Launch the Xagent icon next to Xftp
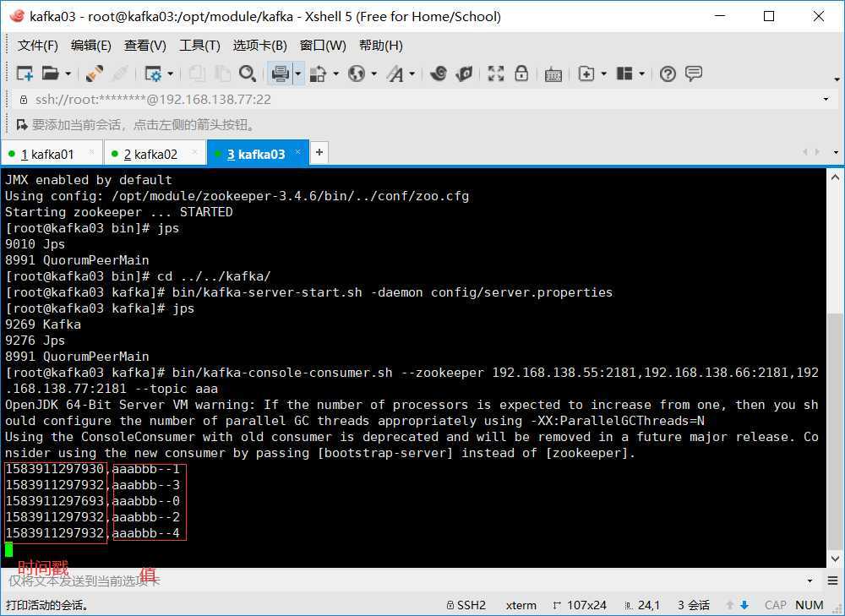 pyautogui.click(x=463, y=74)
